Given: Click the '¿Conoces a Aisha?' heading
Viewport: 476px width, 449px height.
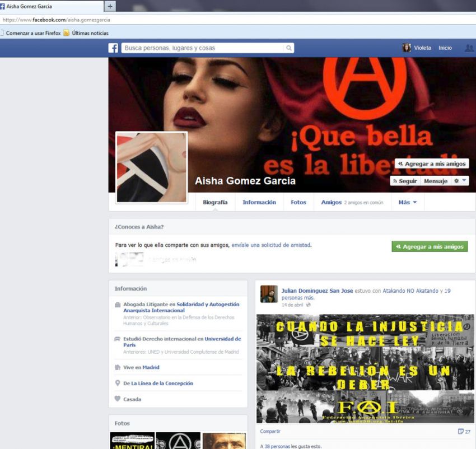Looking at the screenshot, I should [139, 227].
